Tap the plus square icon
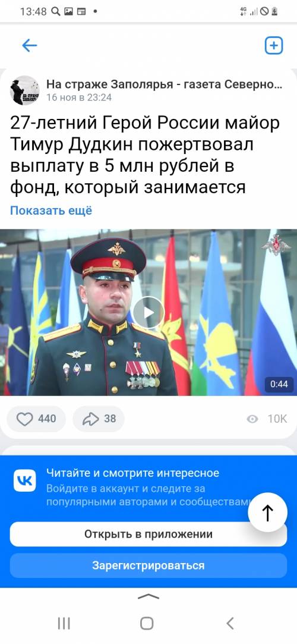 pyautogui.click(x=274, y=46)
